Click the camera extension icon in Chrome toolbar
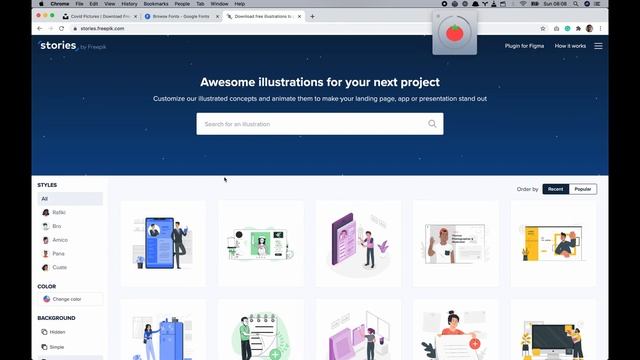 coord(556,29)
